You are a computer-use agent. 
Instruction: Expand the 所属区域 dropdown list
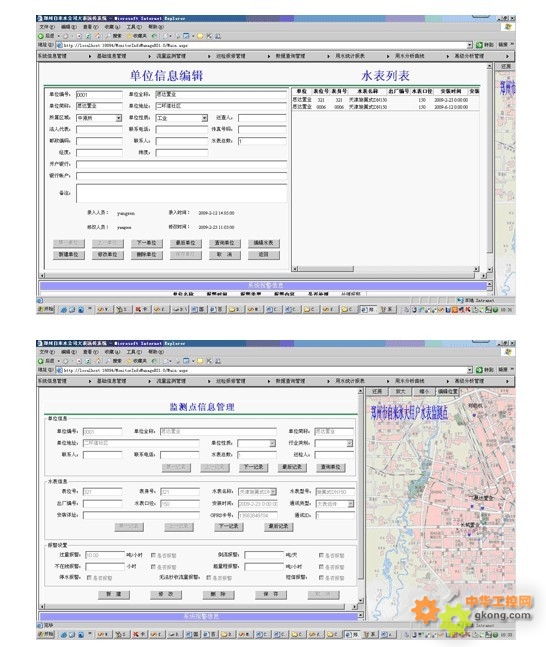[119, 118]
